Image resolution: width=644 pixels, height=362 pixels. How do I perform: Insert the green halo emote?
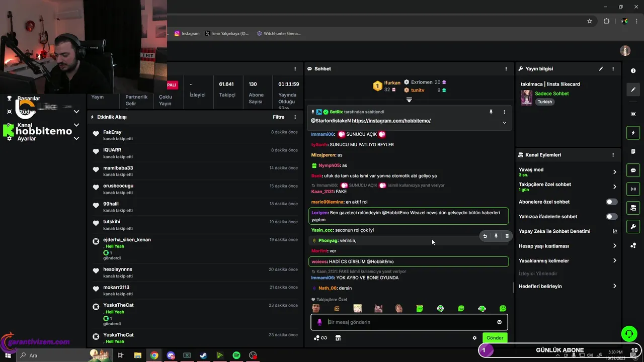(420, 308)
